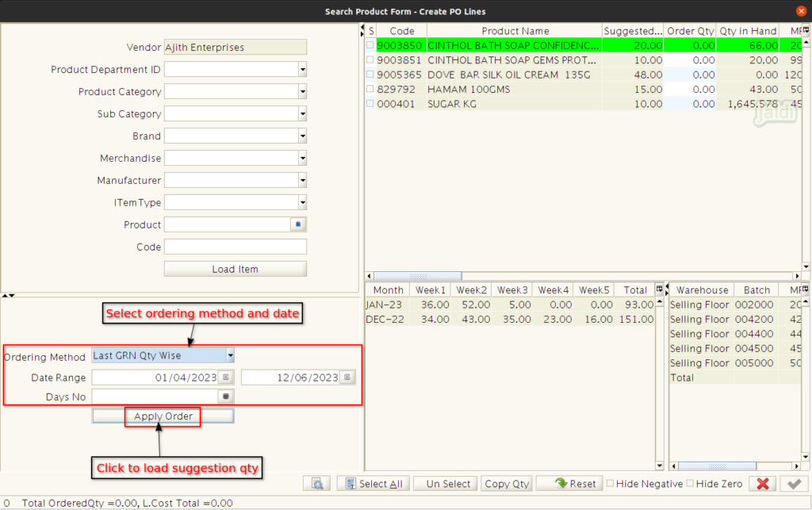Focus the Code input field
Screen dimensions: 812x510
click(x=235, y=247)
